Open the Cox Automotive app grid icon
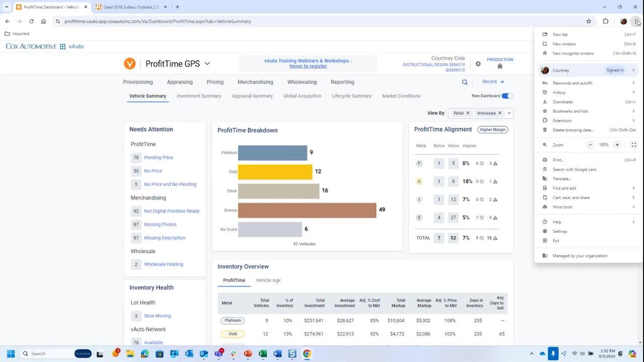The image size is (644, 362). click(x=63, y=46)
